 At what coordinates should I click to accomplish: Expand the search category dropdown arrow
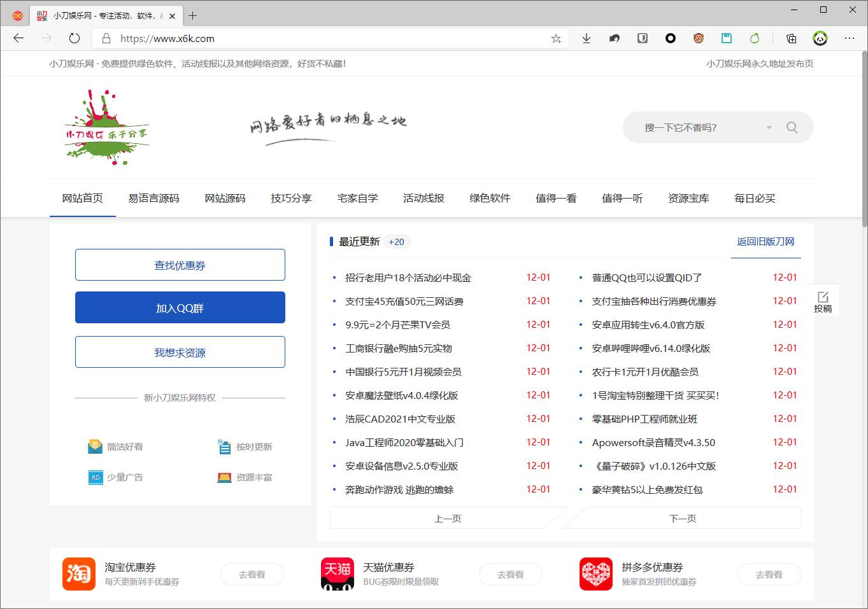pyautogui.click(x=769, y=127)
